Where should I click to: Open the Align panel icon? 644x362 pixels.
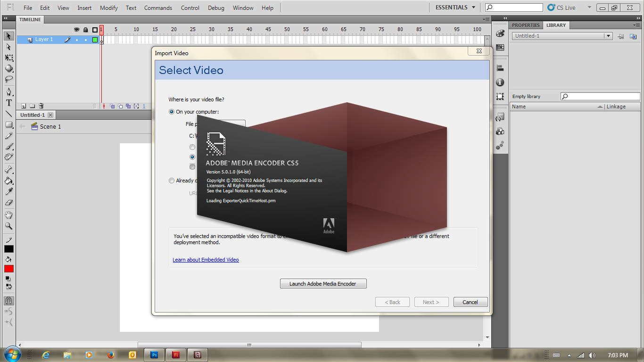click(x=500, y=68)
